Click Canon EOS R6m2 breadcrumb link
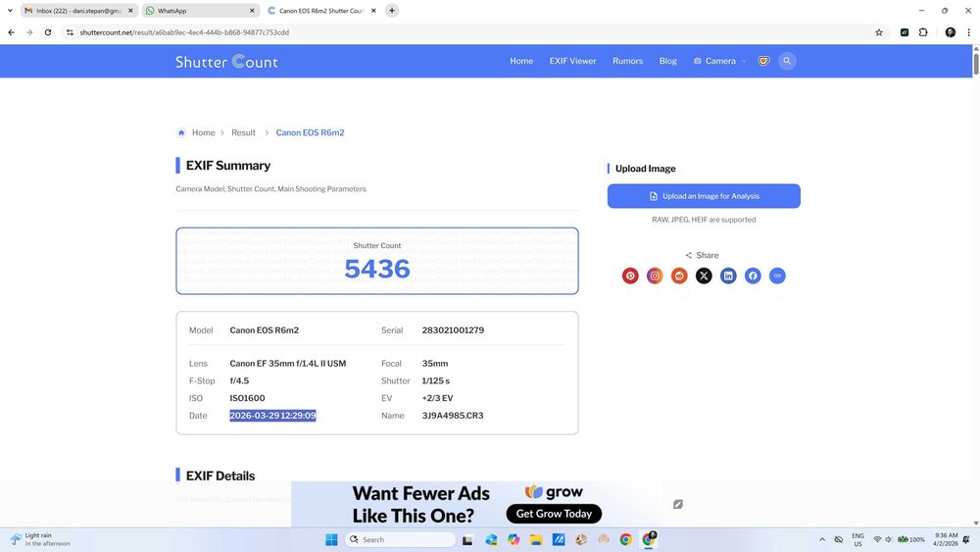The height and width of the screenshot is (552, 980). [310, 132]
